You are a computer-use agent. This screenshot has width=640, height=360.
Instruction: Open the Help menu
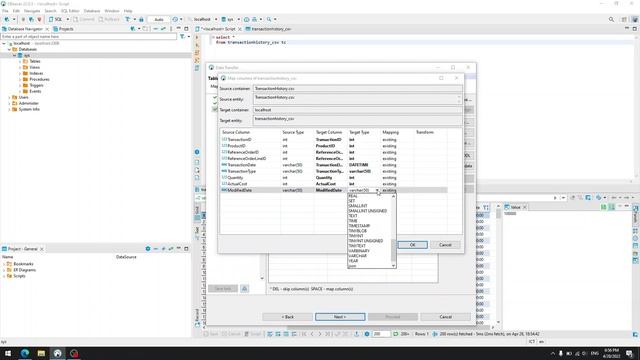[x=128, y=11]
